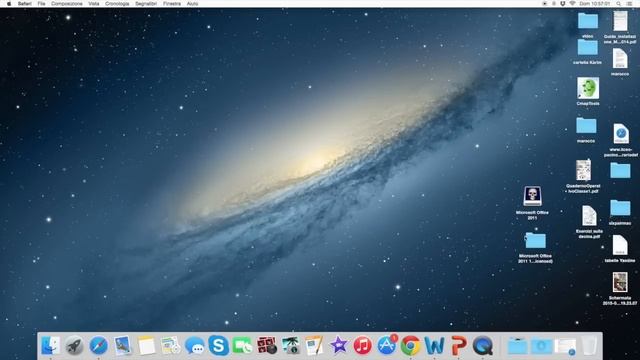Select the 'Esercizi sulle decine.pdf' file
640x360 pixels.
pos(589,216)
